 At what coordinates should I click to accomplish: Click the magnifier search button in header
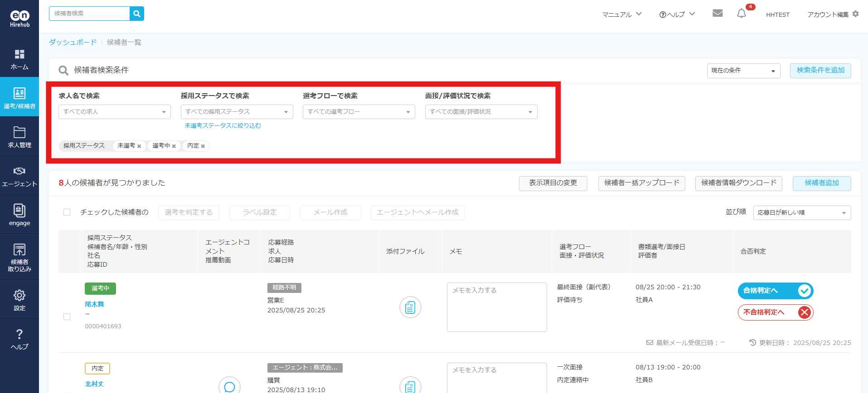tap(136, 14)
